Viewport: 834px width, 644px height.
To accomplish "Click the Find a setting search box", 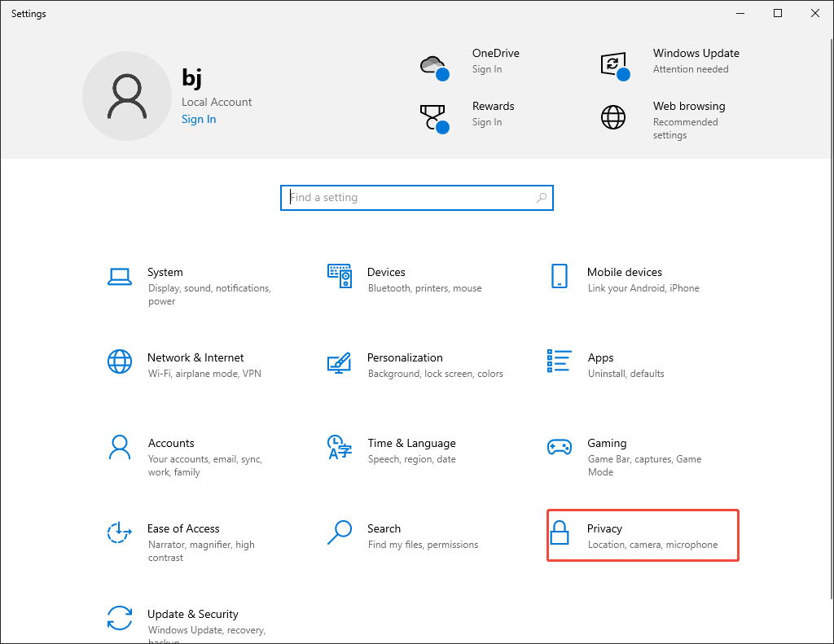I will 416,197.
